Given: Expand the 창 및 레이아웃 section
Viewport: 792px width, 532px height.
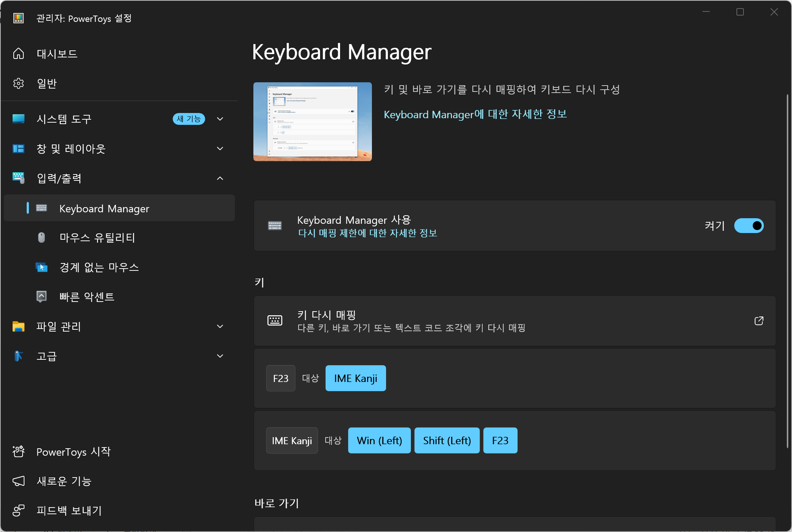Looking at the screenshot, I should [220, 149].
